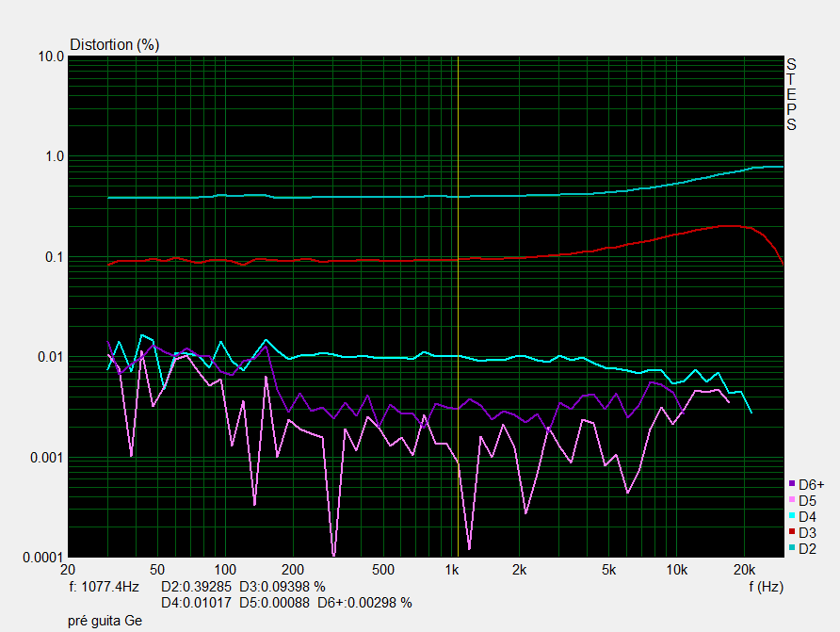Click the D3 red legend swatch
The height and width of the screenshot is (632, 840).
pos(792,532)
